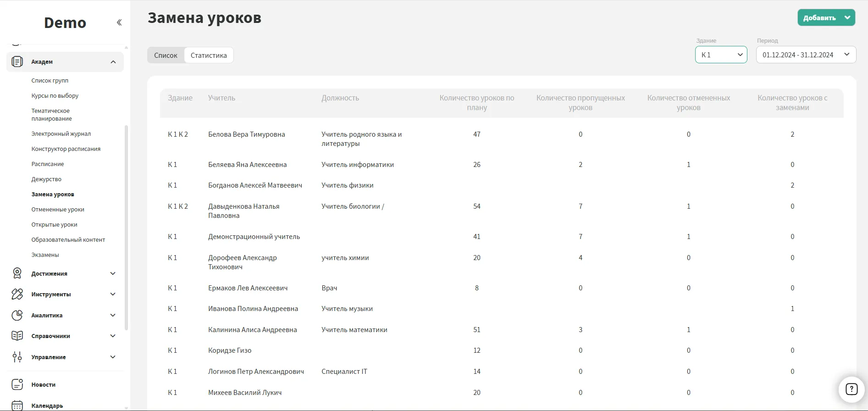Screen dimensions: 868x411
Task: Click the Достижения medal icon
Action: (x=17, y=273)
